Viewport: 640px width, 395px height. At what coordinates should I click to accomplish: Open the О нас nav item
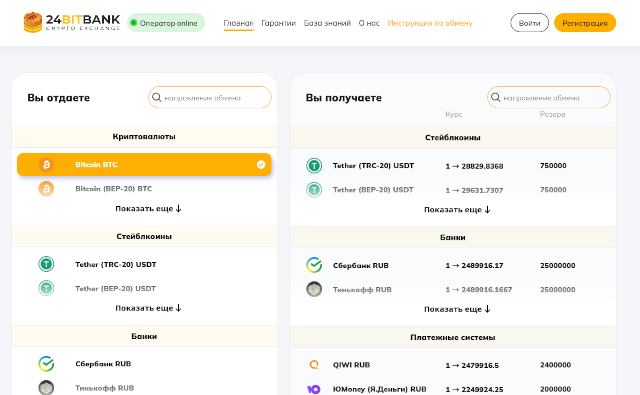369,23
